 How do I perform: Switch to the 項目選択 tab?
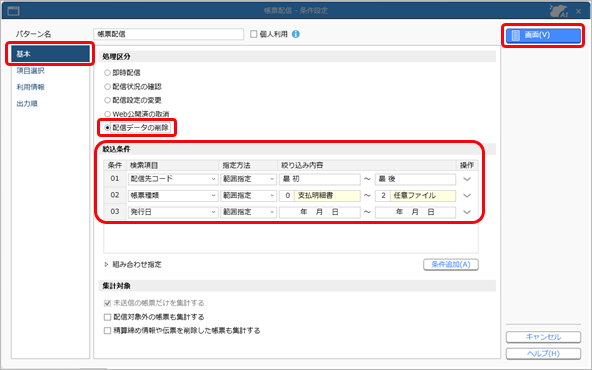click(31, 71)
